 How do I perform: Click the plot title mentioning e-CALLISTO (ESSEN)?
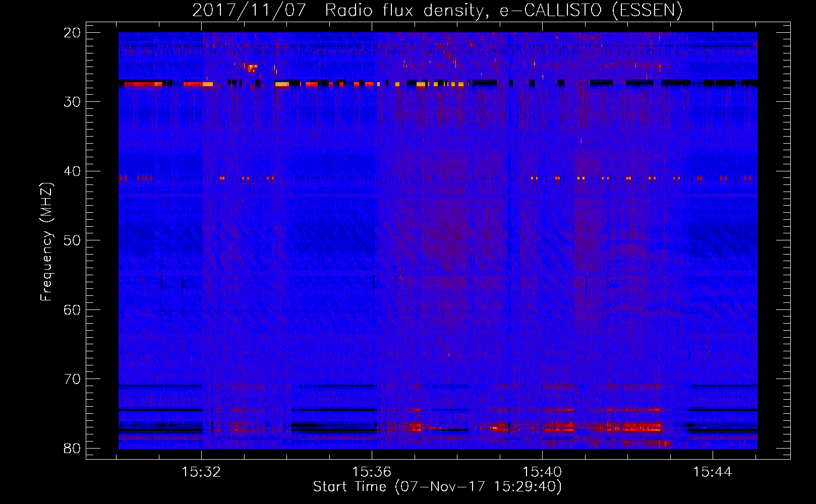[437, 10]
